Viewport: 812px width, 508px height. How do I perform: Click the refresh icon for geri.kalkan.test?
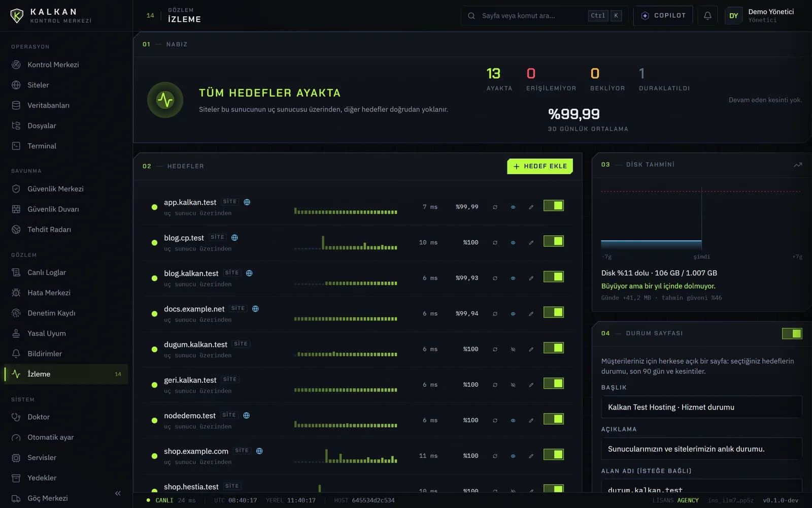(495, 385)
